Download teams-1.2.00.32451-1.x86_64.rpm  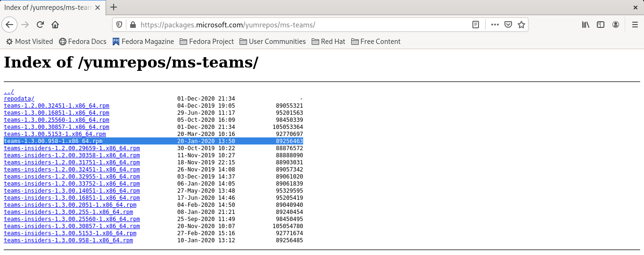coord(57,106)
